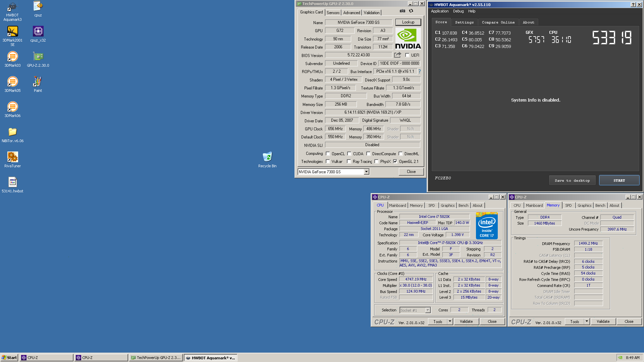Screen dimensions: 644x362
Task: Click the NVIDIA logo in GPU-Z
Action: [x=408, y=39]
